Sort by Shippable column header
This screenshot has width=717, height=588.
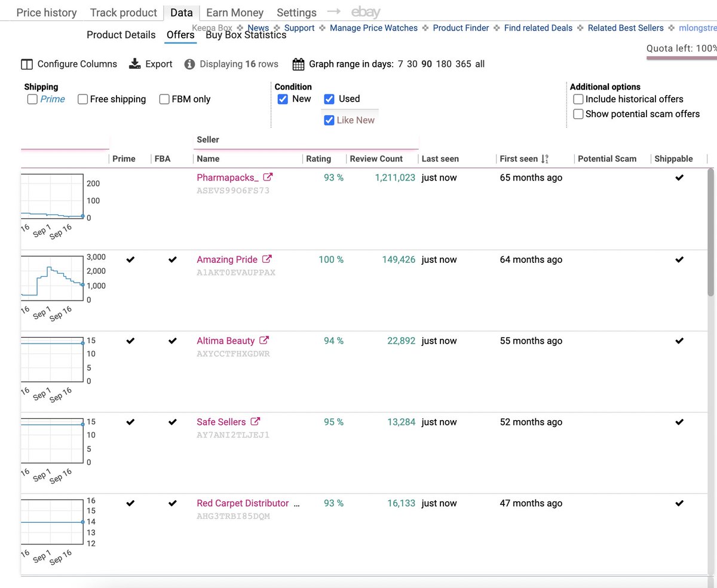pos(673,159)
